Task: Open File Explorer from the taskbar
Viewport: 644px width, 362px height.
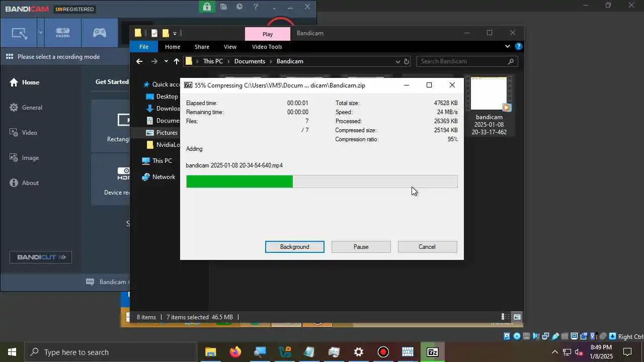Action: tap(210, 352)
